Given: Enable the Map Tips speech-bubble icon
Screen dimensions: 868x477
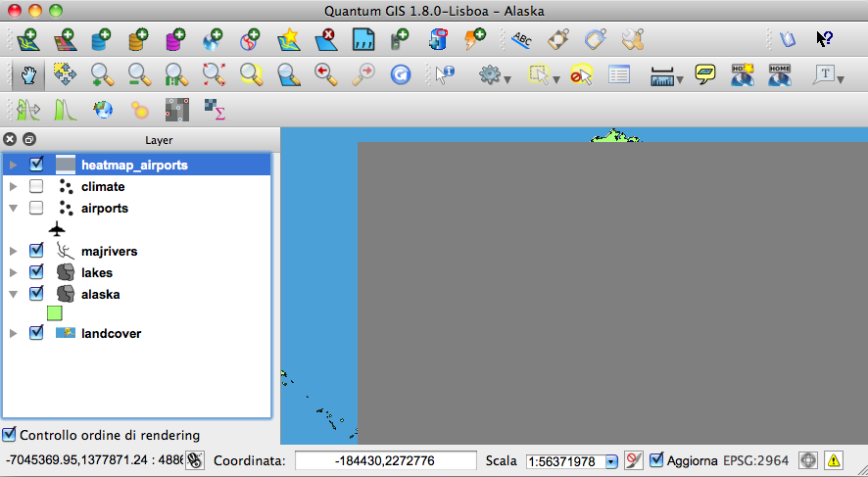Looking at the screenshot, I should pyautogui.click(x=704, y=73).
